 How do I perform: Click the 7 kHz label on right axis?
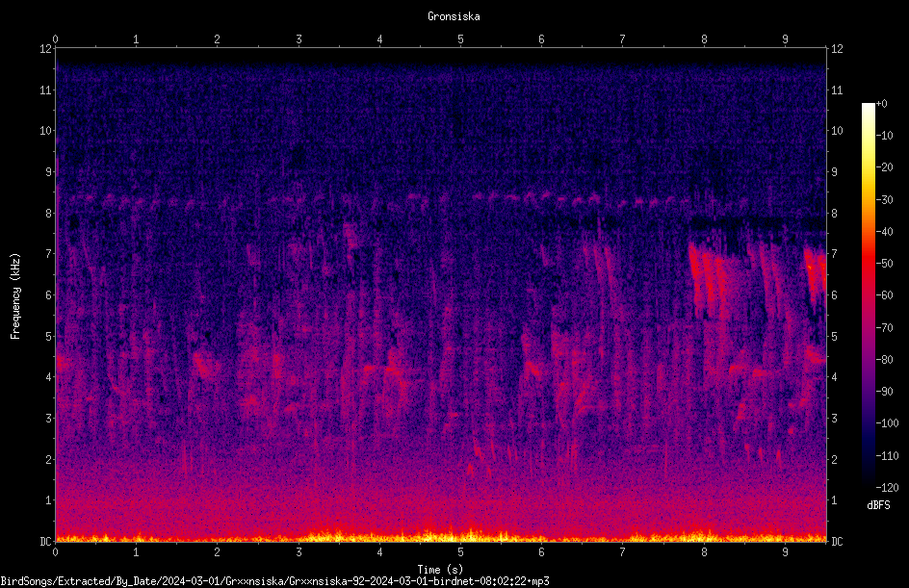coord(834,254)
